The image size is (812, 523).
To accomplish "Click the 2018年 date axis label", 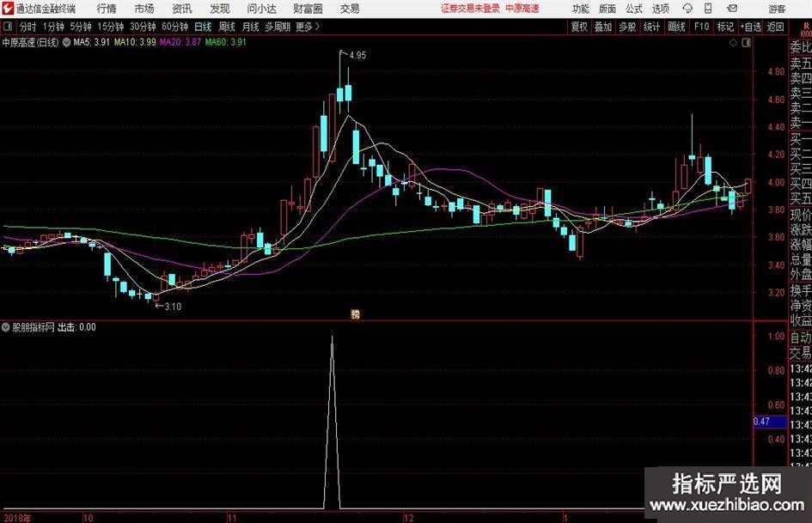I will 17,518.
